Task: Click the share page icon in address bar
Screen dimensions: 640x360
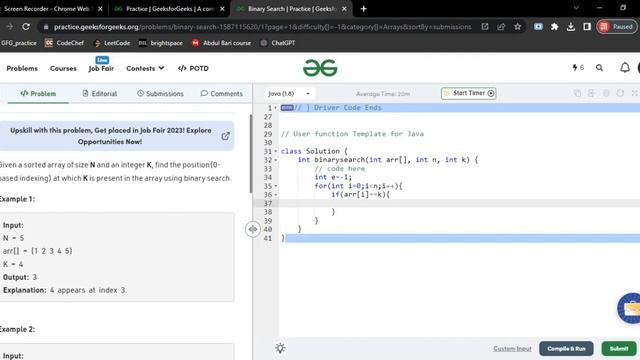Action: coord(501,27)
